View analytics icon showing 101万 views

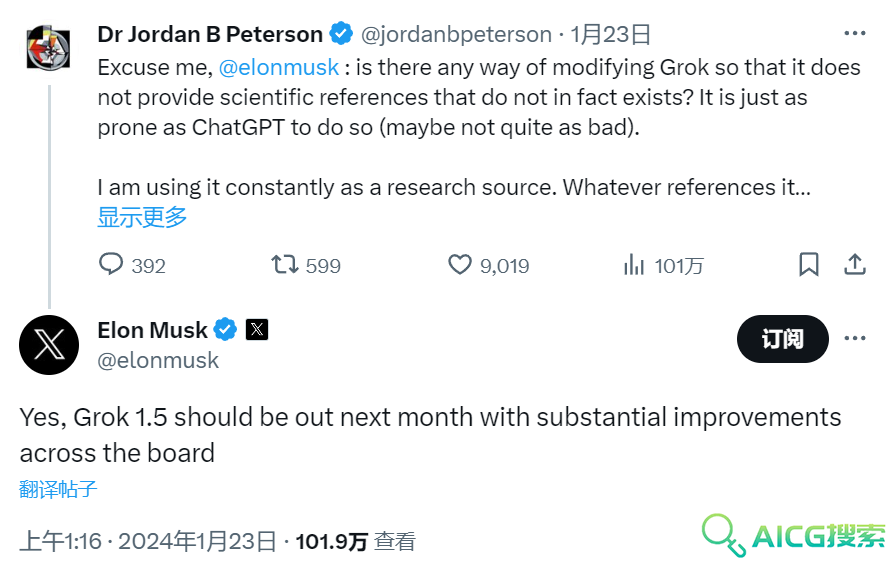[x=633, y=265]
